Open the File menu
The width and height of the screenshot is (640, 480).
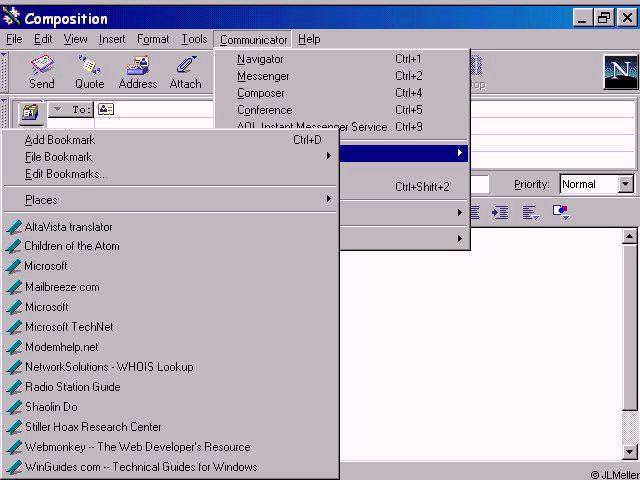(14, 39)
